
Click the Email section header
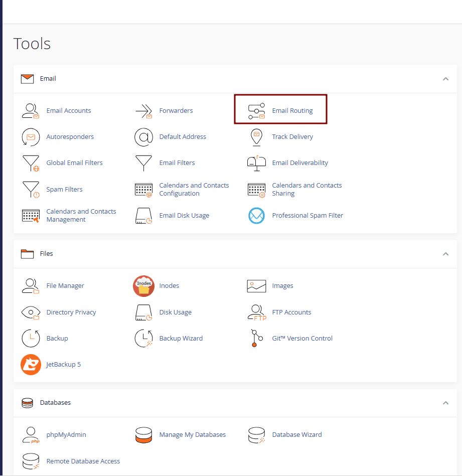pyautogui.click(x=48, y=79)
